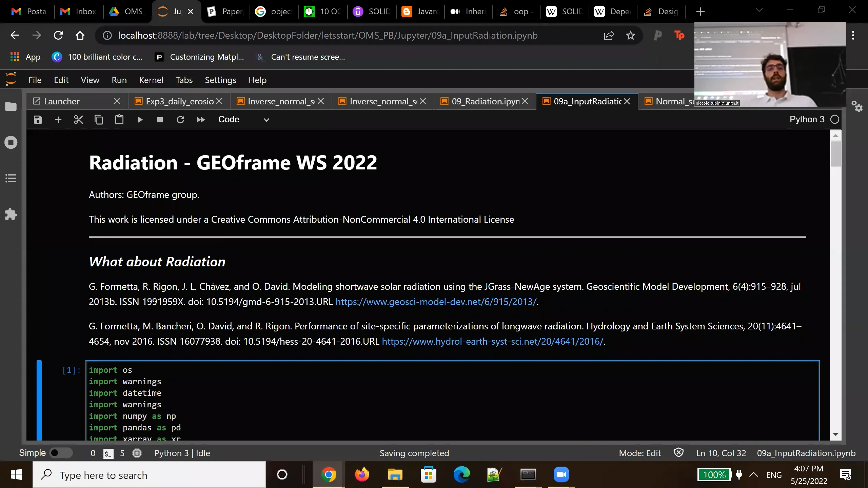Viewport: 868px width, 488px height.
Task: Save the notebook with the floppy icon
Action: coord(38,120)
